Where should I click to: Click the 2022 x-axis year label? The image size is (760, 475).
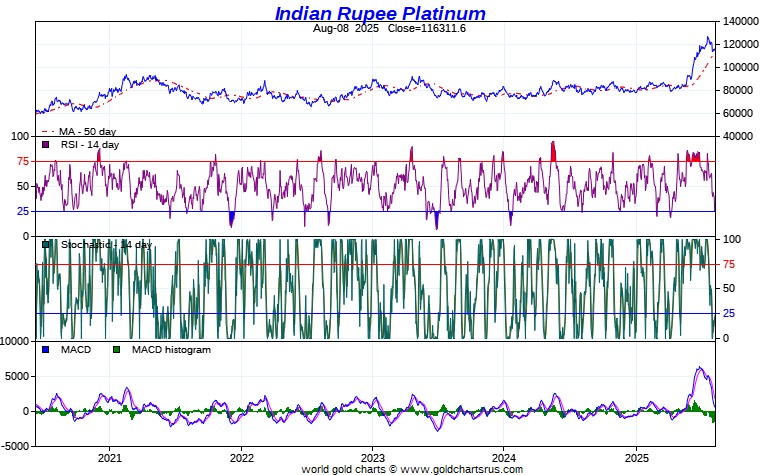point(241,458)
